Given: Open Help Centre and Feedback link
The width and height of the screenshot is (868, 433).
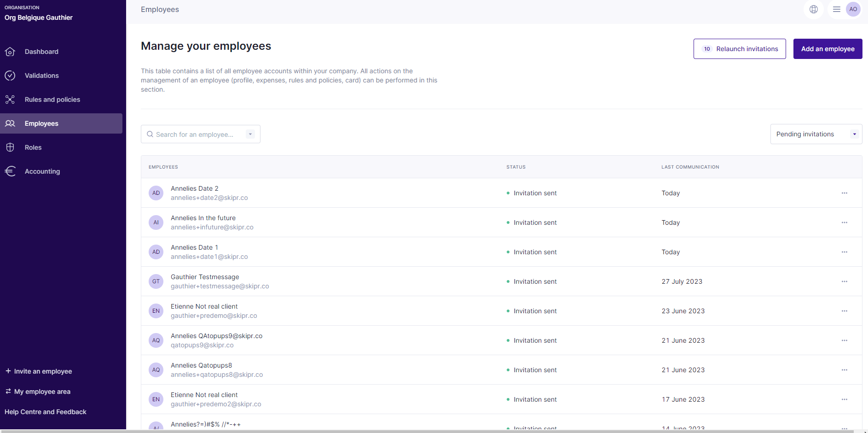Looking at the screenshot, I should click(x=46, y=412).
